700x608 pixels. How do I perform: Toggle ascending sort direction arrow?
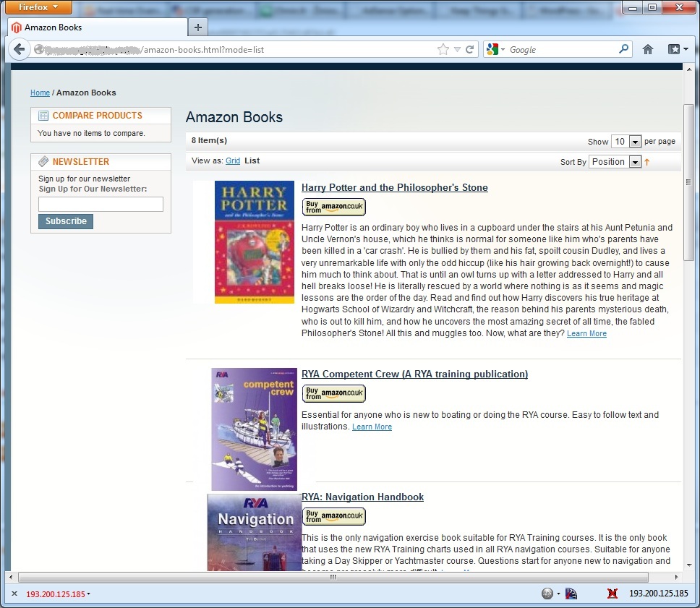point(647,162)
